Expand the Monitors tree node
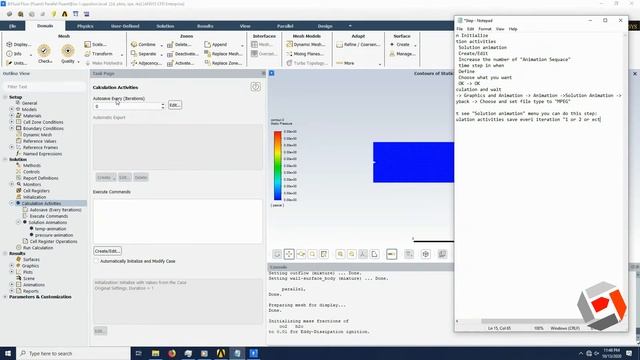 pyautogui.click(x=12, y=184)
